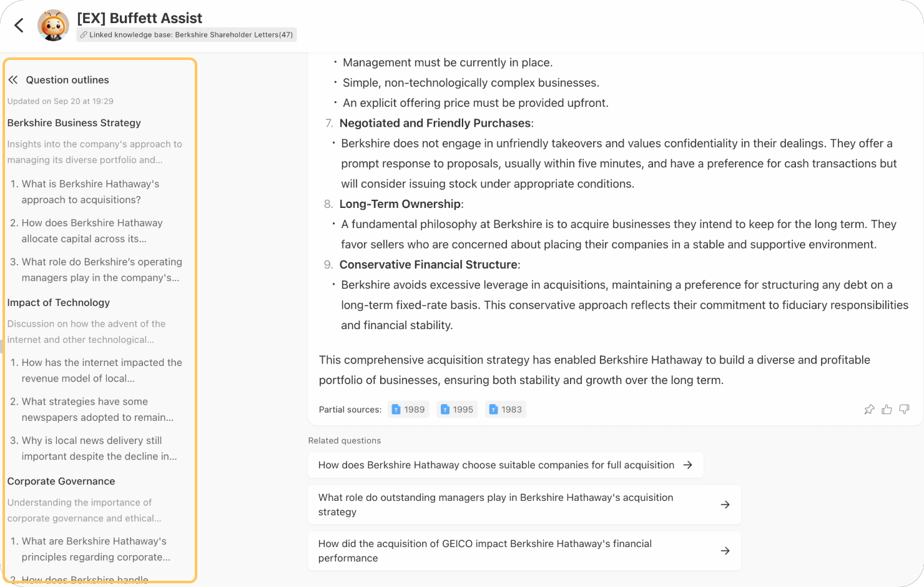924x587 pixels.
Task: Collapse the Question outlines panel
Action: 13,80
